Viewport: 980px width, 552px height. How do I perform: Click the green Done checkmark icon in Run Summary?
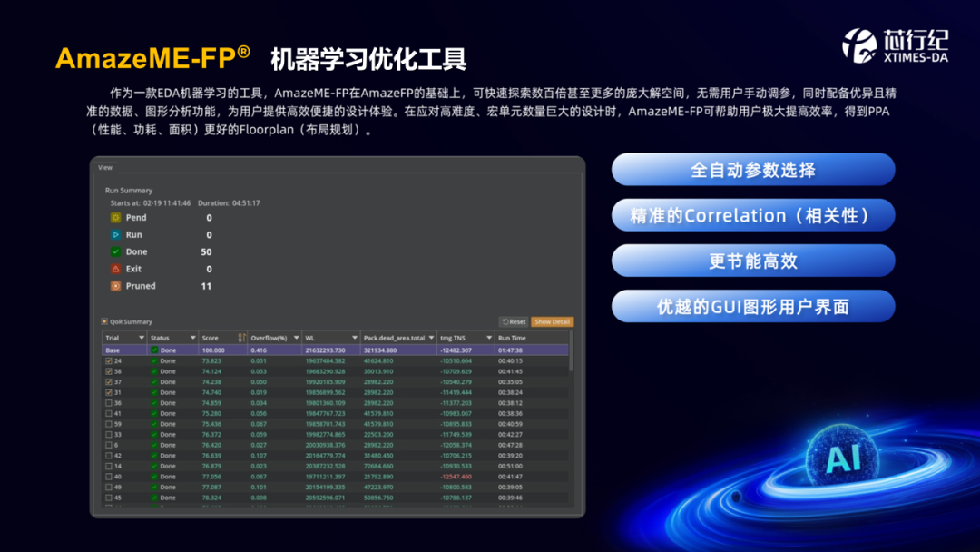pos(115,251)
